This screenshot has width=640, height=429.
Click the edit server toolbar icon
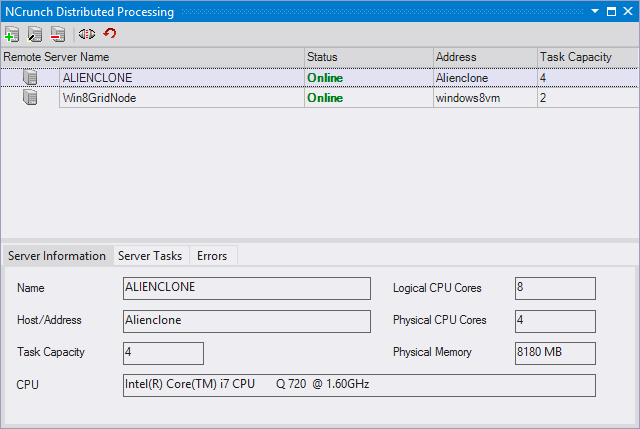click(x=35, y=34)
